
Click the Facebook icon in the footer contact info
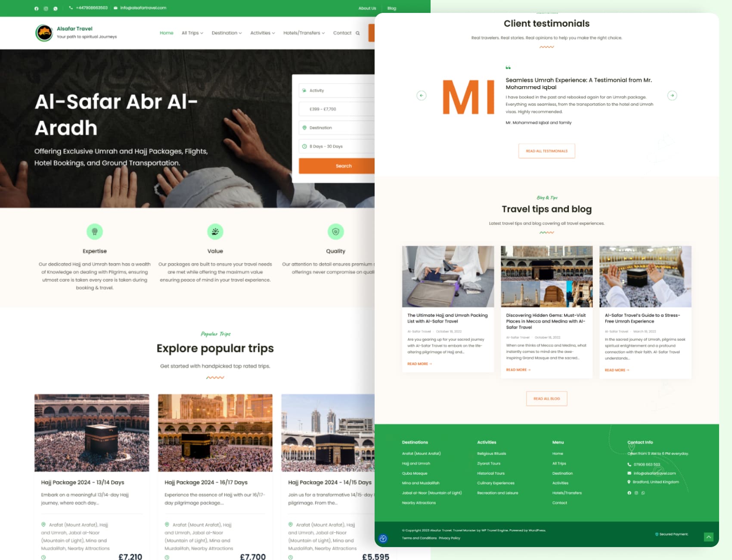[629, 493]
